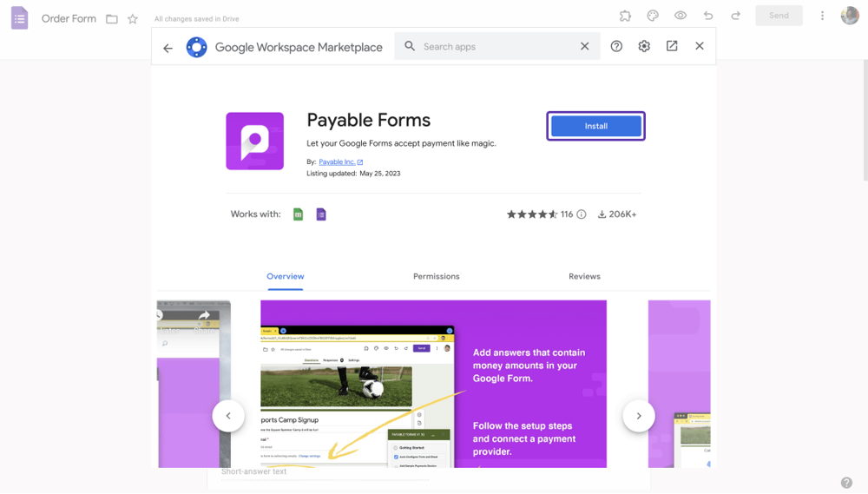Click the Google Workspace Marketplace logo
Viewport: 868px width, 494px height.
(x=196, y=47)
